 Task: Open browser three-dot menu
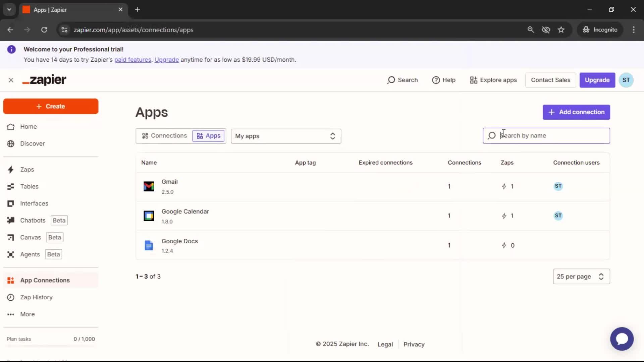pyautogui.click(x=634, y=30)
